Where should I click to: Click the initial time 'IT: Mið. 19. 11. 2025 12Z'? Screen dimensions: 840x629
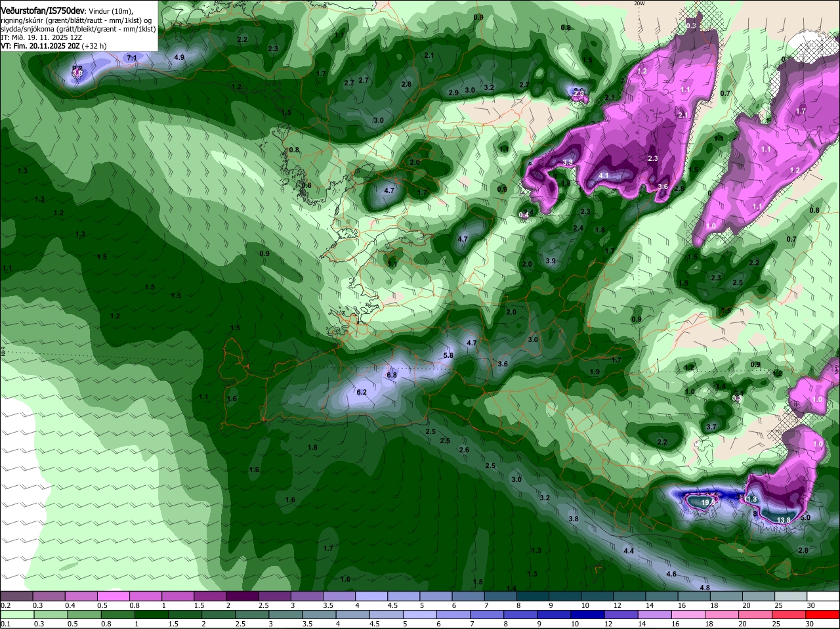pyautogui.click(x=41, y=38)
